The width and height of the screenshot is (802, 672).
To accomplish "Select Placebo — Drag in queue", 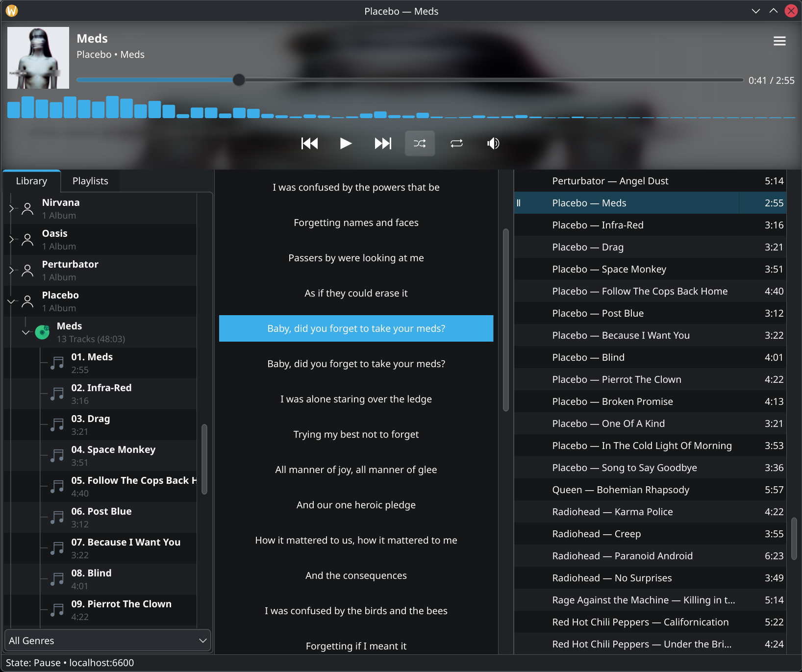I will pos(651,247).
